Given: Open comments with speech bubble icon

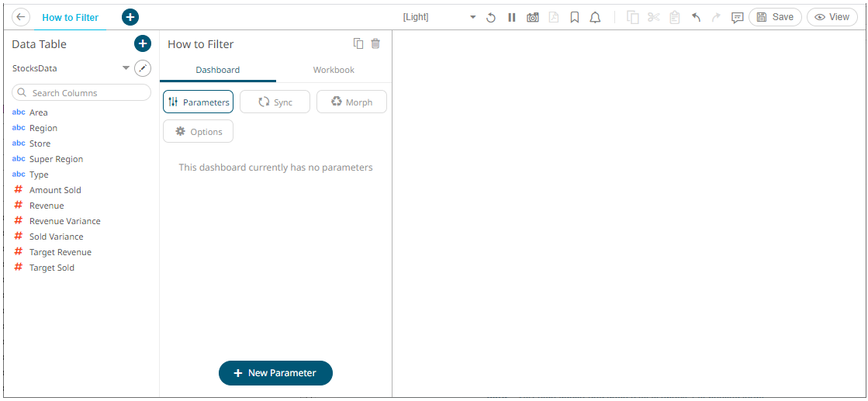Looking at the screenshot, I should (737, 18).
